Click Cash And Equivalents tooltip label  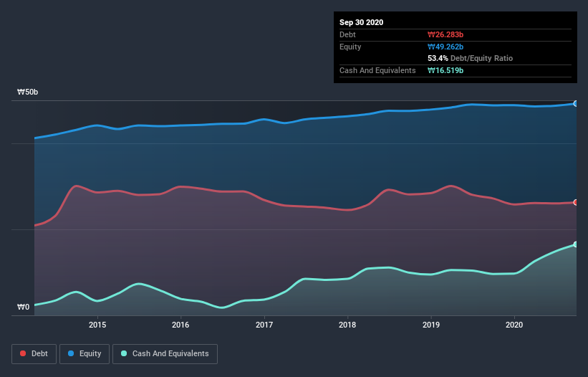click(377, 70)
